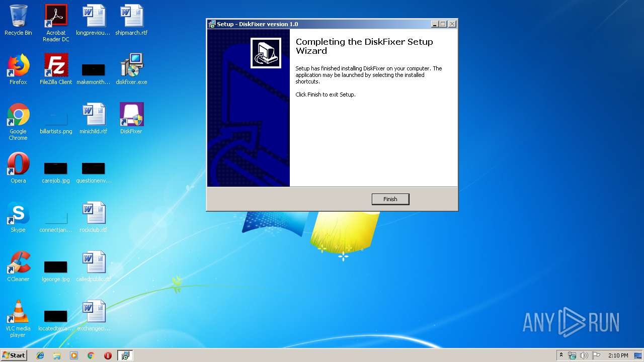
Task: Select the rockclub.rtf document
Action: 94,217
